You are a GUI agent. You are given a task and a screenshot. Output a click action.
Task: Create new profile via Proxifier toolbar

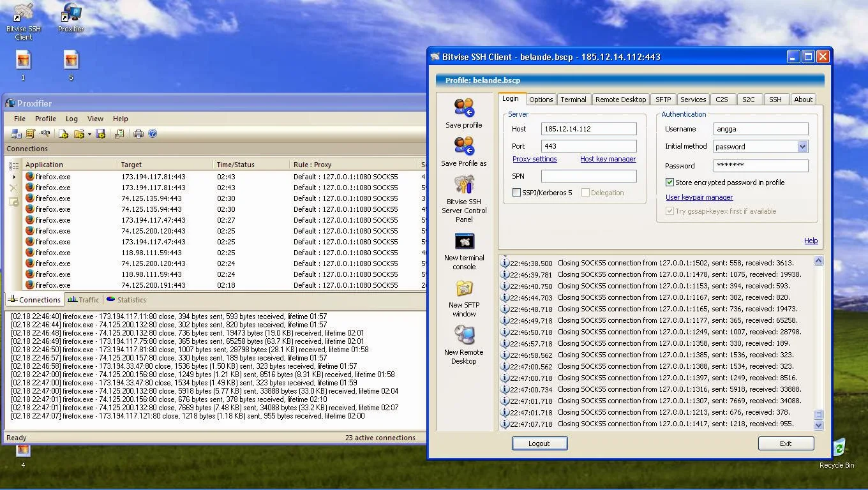tap(64, 134)
